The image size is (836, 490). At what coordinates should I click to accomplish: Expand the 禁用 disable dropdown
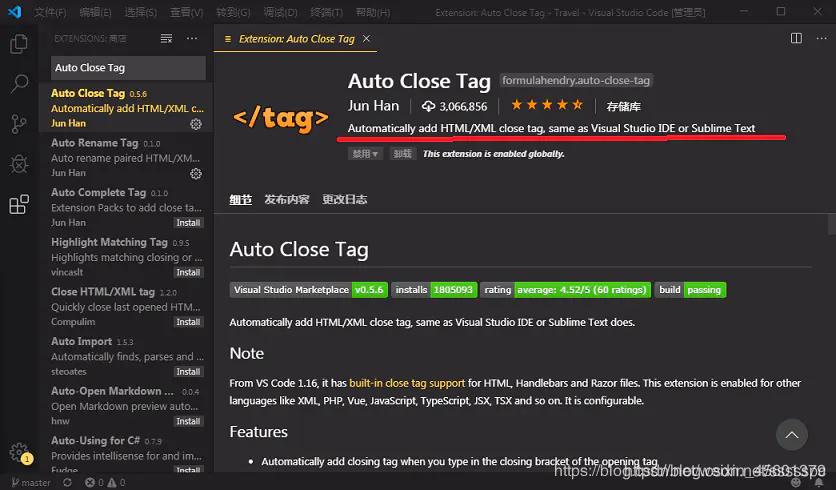pos(365,154)
